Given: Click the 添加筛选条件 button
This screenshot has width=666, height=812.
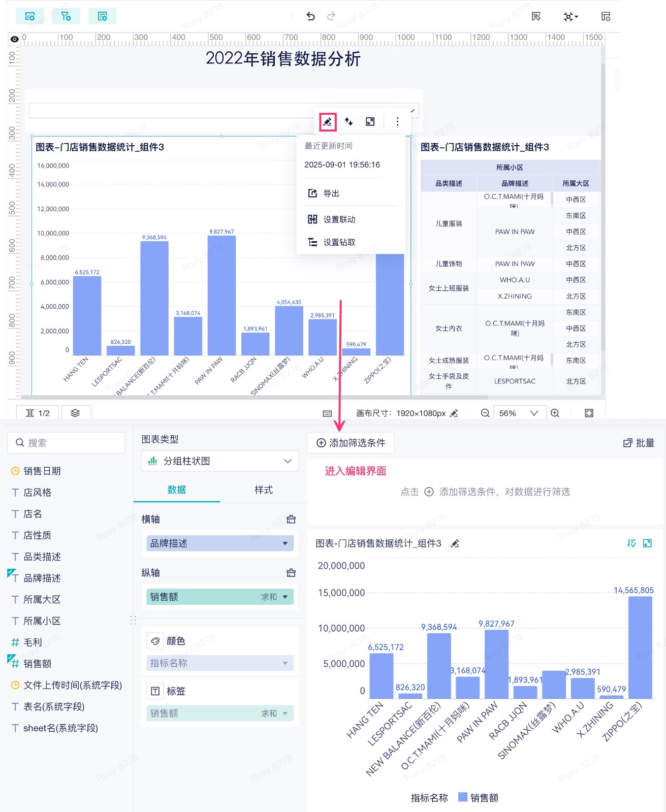Looking at the screenshot, I should 351,443.
